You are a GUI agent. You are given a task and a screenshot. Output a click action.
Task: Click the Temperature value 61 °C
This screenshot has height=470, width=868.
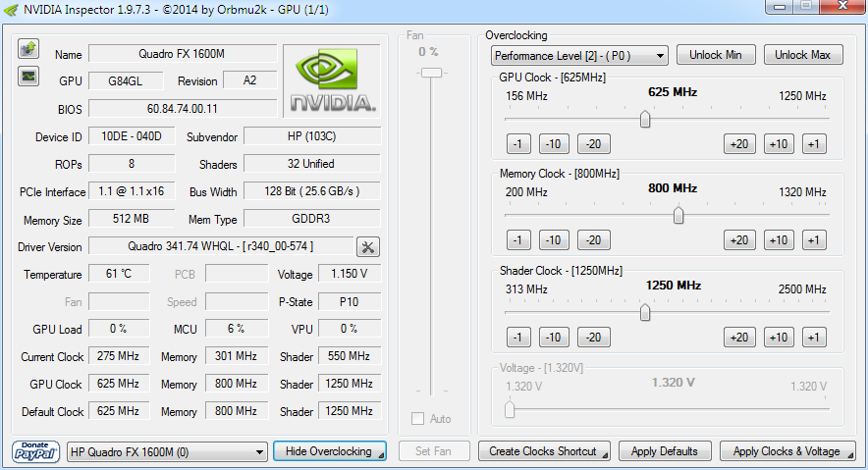tap(119, 273)
